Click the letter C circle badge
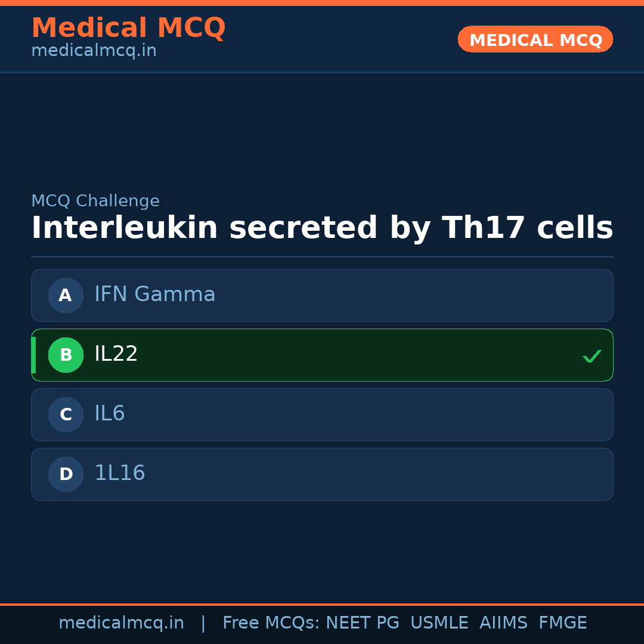 (66, 414)
